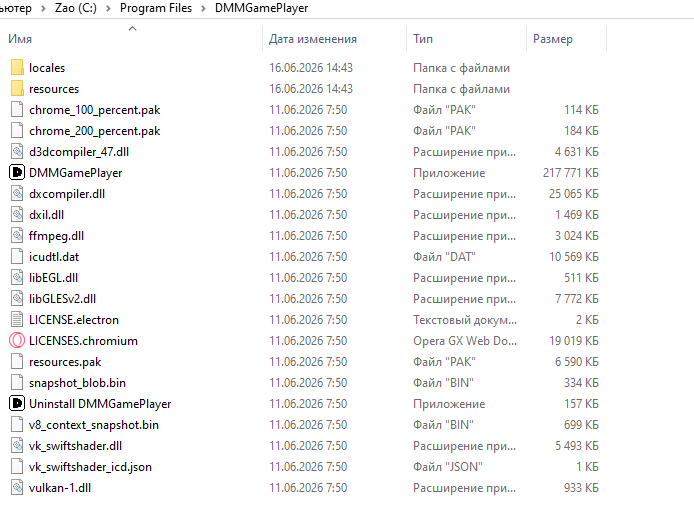The height and width of the screenshot is (509, 694).
Task: Sort by the Размер column header
Action: point(552,39)
